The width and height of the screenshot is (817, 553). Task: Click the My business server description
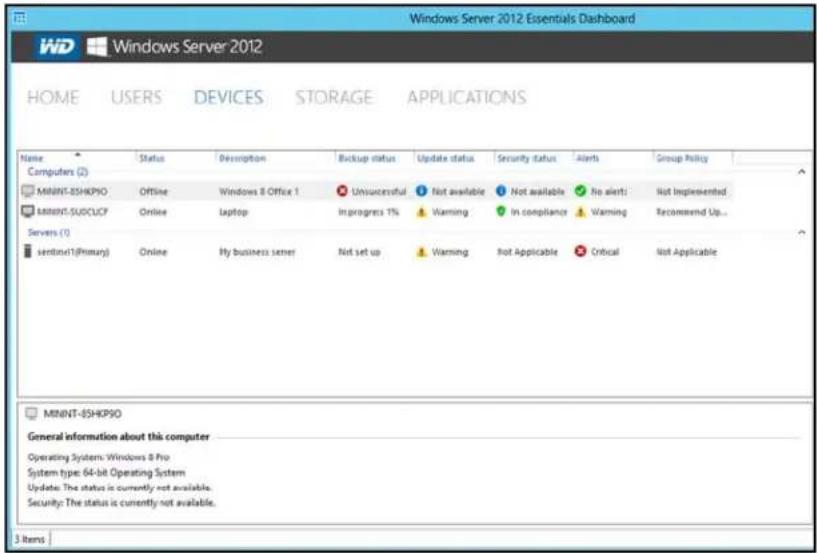[x=257, y=252]
